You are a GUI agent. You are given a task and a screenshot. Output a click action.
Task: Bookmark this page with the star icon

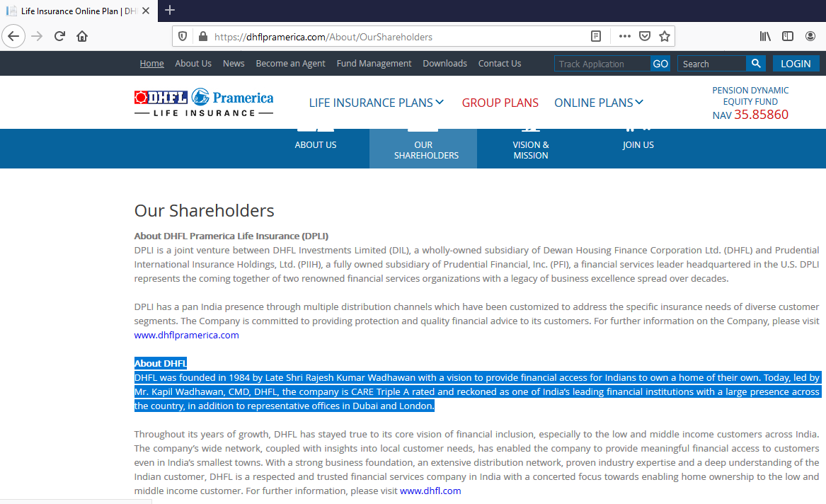coord(665,36)
